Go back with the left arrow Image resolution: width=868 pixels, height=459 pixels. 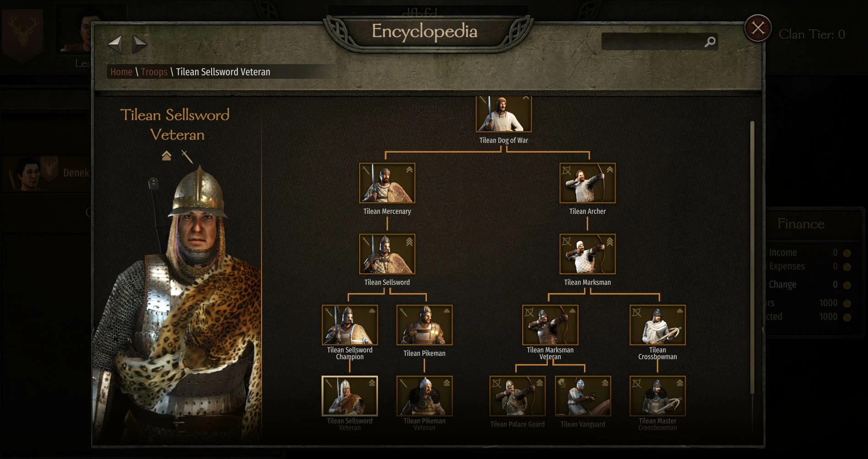coord(115,44)
